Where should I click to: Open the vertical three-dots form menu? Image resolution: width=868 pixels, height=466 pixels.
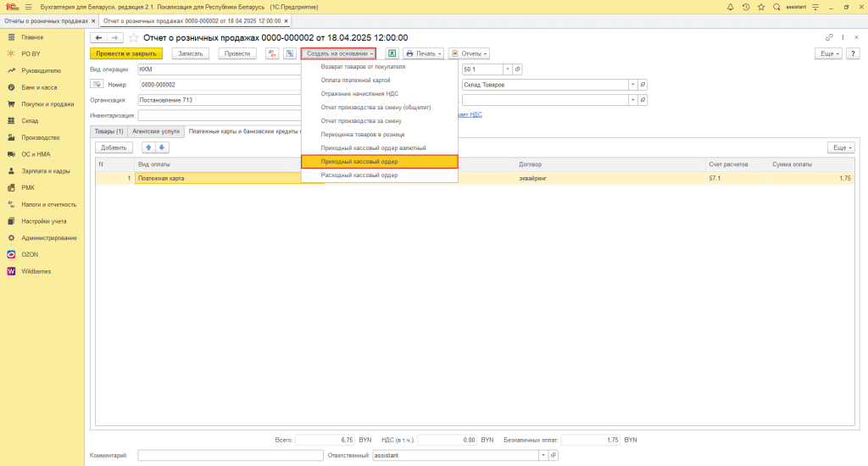[x=843, y=37]
